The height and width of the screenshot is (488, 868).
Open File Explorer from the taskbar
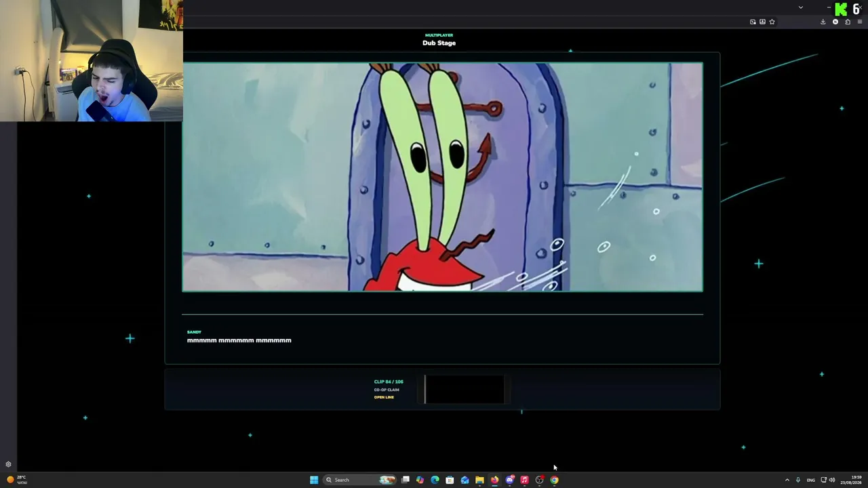tap(479, 480)
